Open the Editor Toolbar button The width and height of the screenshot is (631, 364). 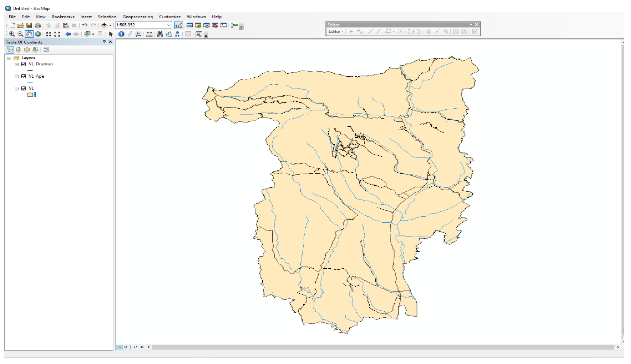click(x=178, y=25)
